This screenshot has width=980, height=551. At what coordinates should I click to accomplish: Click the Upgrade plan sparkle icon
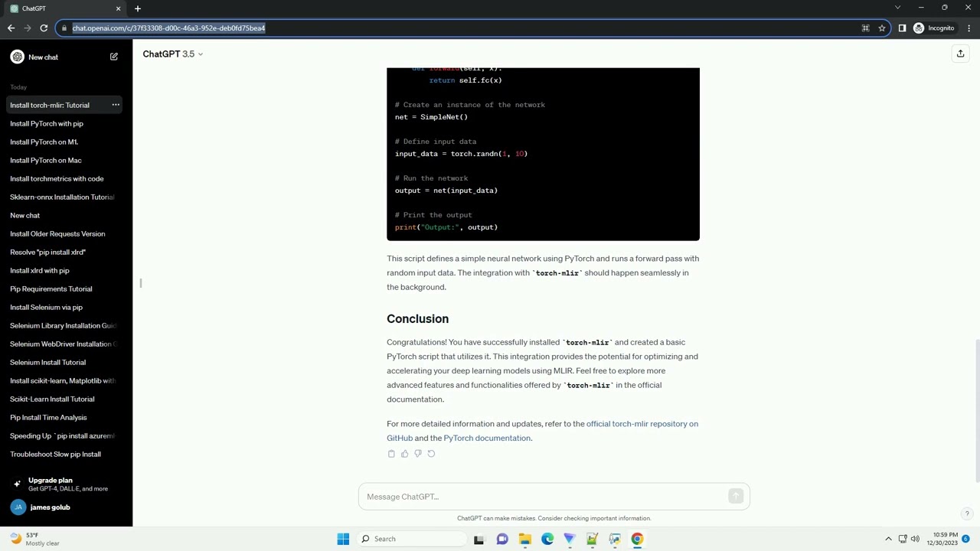pyautogui.click(x=17, y=484)
